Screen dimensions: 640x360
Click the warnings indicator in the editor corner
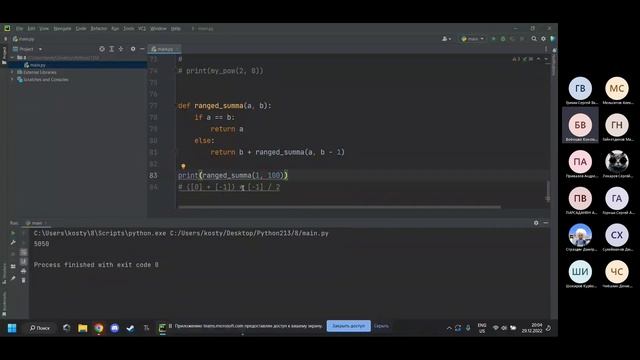coord(517,59)
